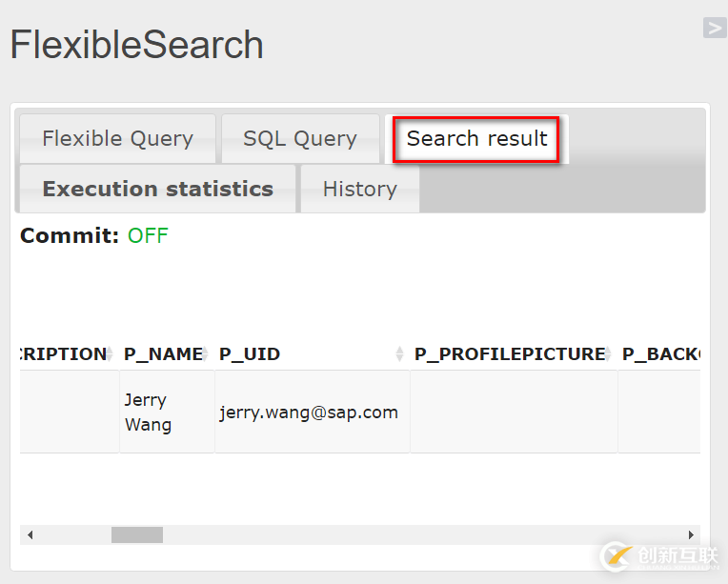Click the scrollbar right arrow
The image size is (728, 584).
pyautogui.click(x=691, y=534)
